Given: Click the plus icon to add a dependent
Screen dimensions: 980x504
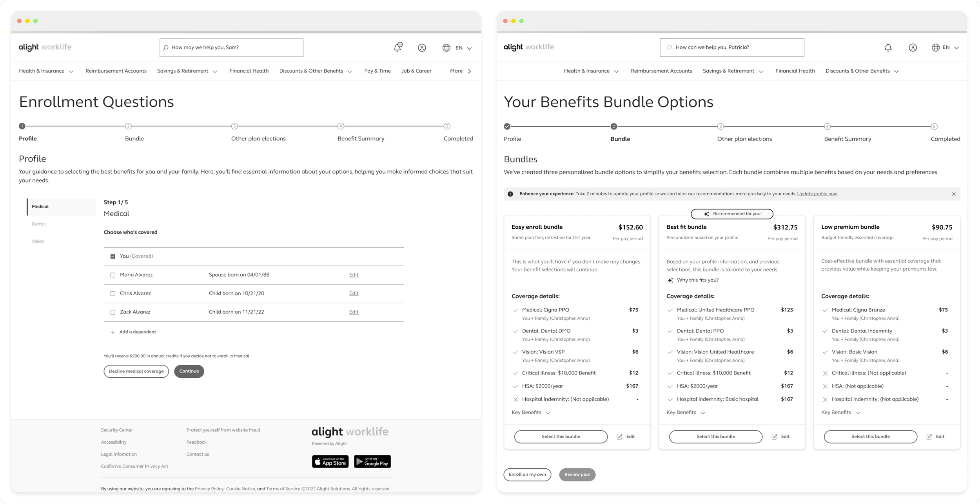Looking at the screenshot, I should coord(113,332).
